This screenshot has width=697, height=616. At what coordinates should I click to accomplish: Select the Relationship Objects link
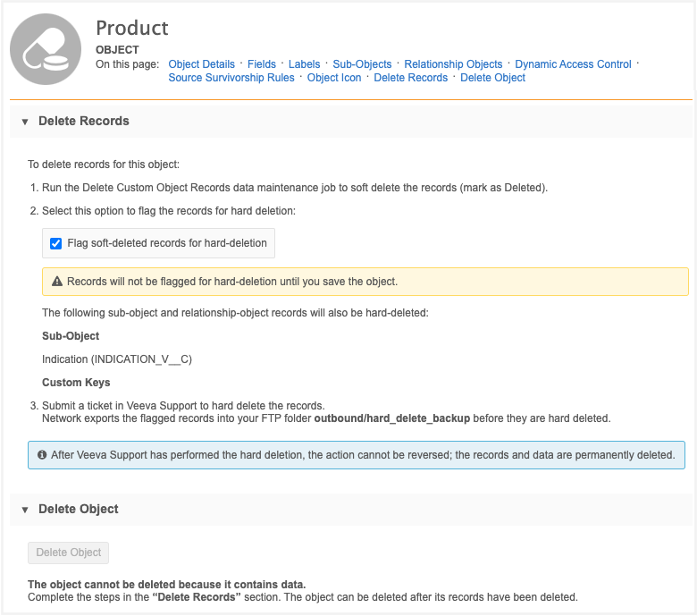coord(453,64)
